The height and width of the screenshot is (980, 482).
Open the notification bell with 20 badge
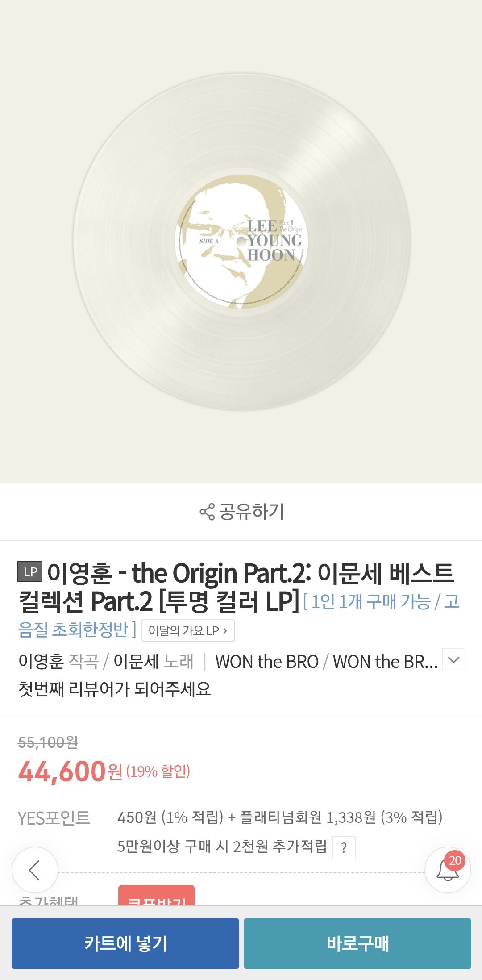448,870
